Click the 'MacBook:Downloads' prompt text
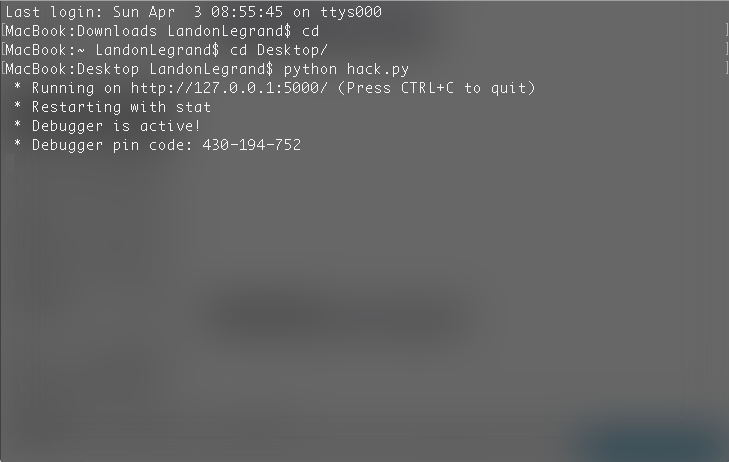The height and width of the screenshot is (462, 729). pos(81,31)
